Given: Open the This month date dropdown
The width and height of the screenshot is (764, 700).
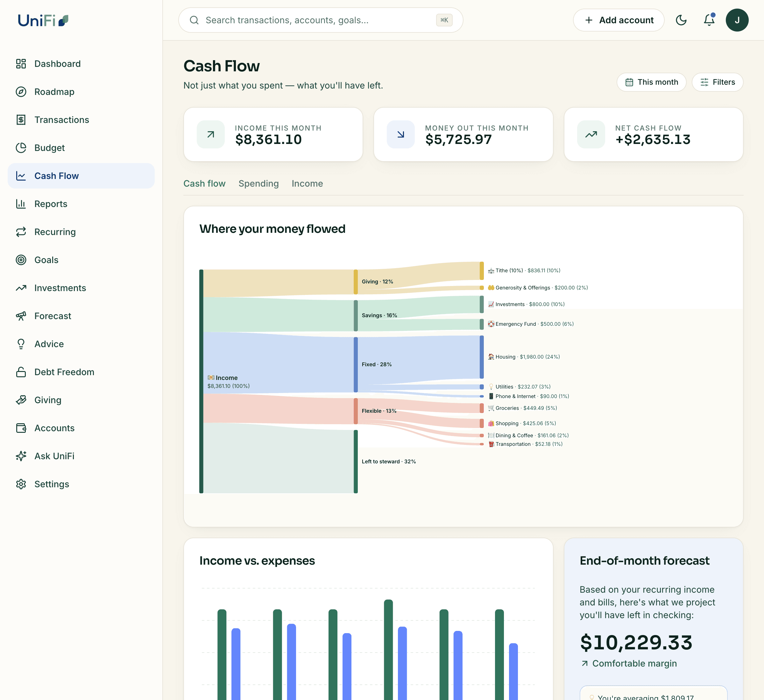Looking at the screenshot, I should [x=651, y=82].
